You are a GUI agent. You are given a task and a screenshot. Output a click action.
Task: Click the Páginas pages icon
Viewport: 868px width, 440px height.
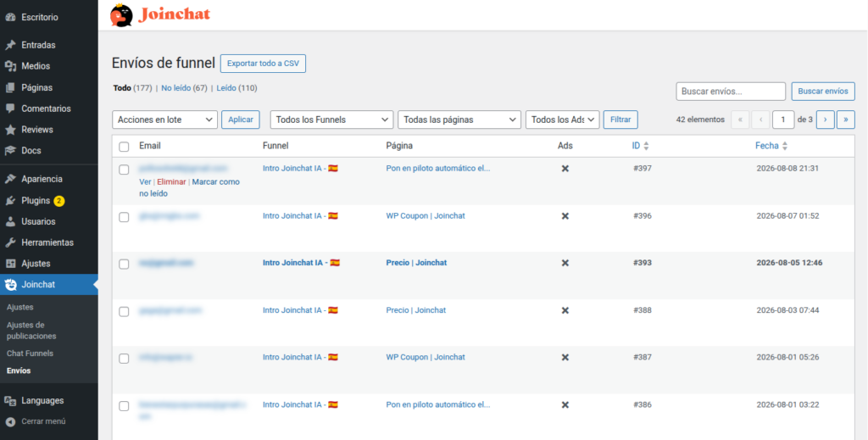(x=10, y=87)
